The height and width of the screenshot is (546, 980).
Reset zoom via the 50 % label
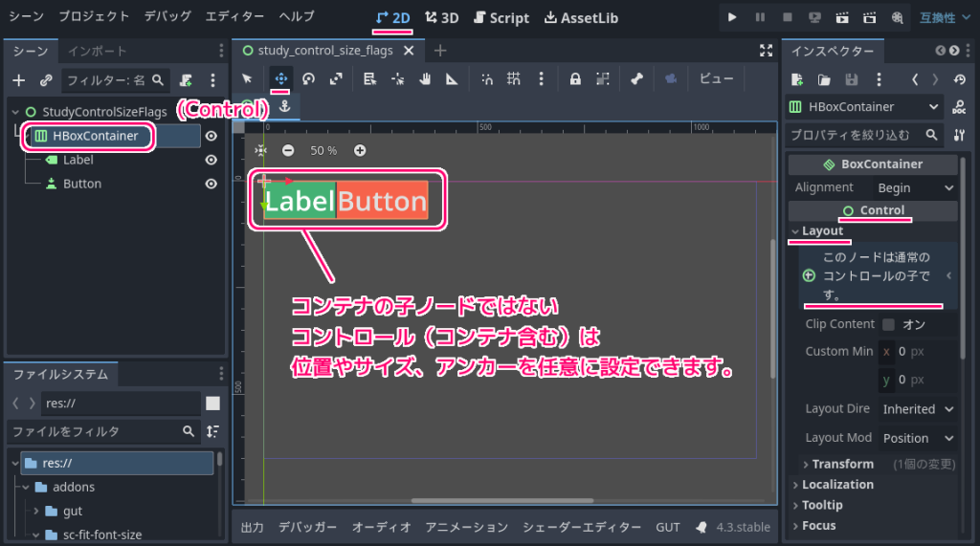(323, 150)
